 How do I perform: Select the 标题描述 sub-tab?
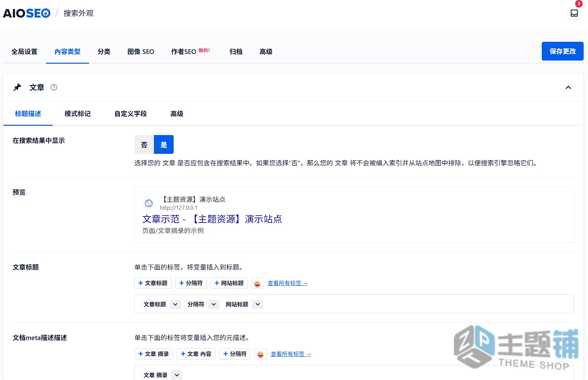pyautogui.click(x=28, y=114)
